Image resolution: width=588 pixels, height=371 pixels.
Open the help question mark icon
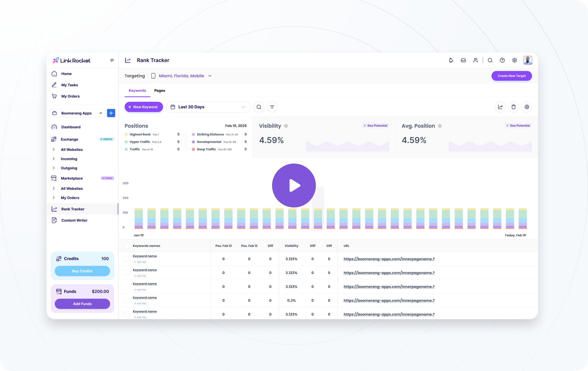point(502,60)
